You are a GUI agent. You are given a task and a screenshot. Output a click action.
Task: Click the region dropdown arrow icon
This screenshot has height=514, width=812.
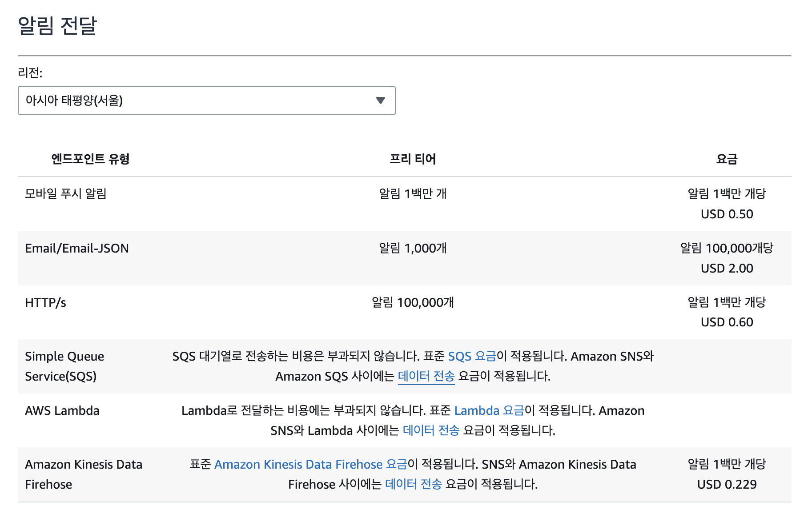click(380, 100)
